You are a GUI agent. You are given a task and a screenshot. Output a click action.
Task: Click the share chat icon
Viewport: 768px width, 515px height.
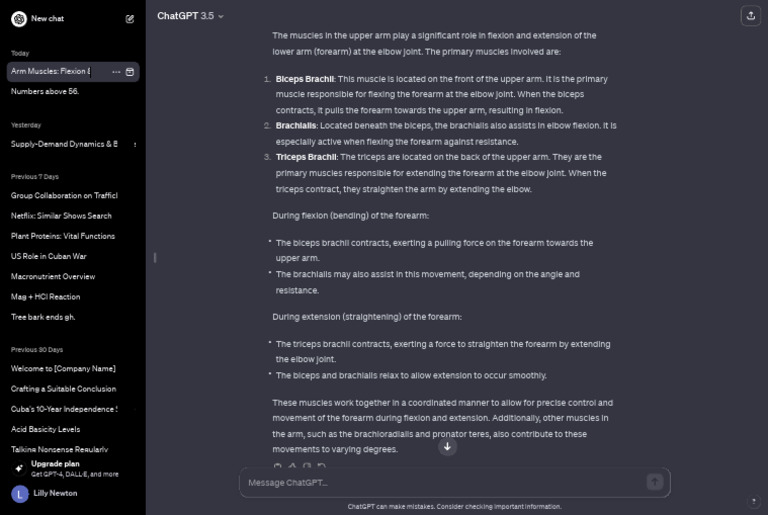(750, 16)
